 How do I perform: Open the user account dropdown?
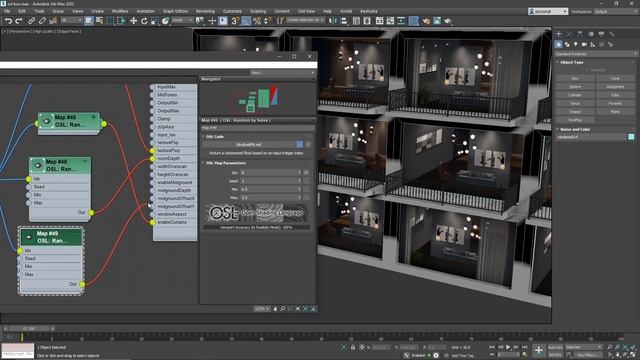548,11
